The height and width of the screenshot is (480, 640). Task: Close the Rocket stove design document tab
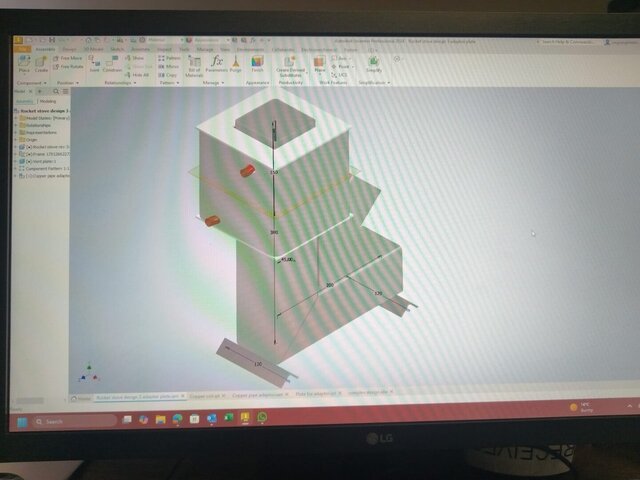click(182, 396)
